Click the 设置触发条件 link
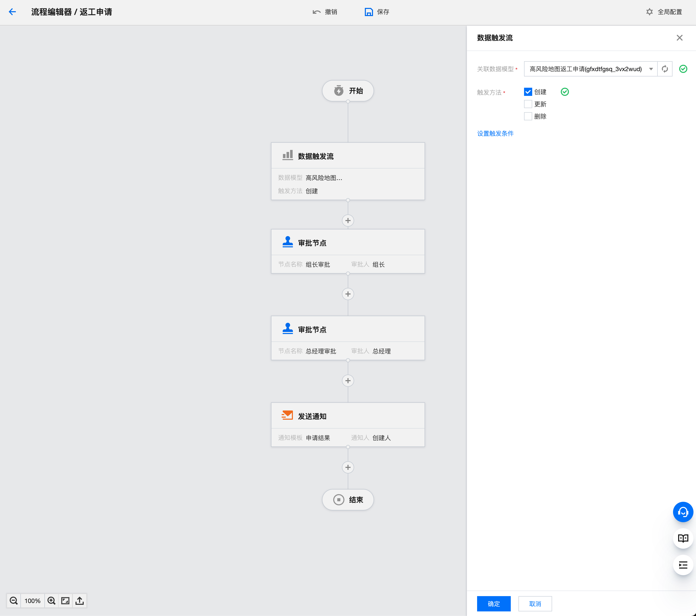 (x=495, y=133)
